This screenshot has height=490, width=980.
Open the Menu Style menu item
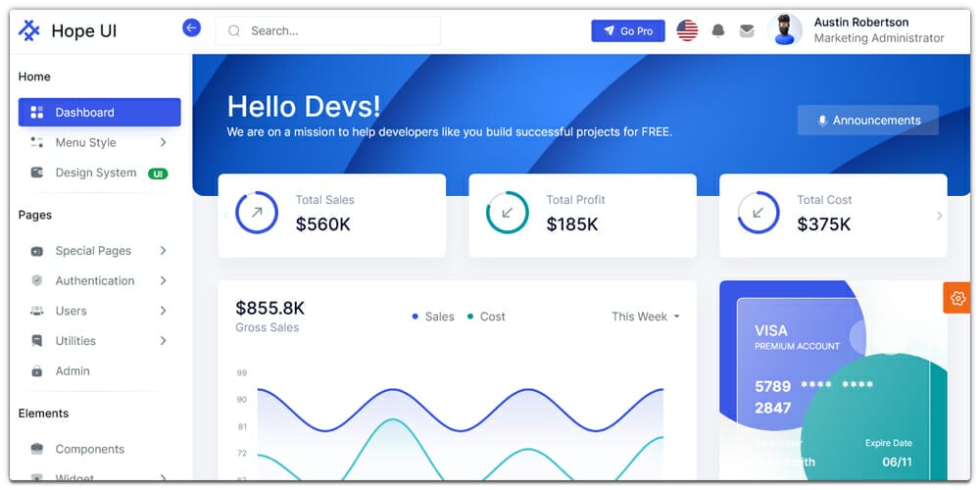99,142
